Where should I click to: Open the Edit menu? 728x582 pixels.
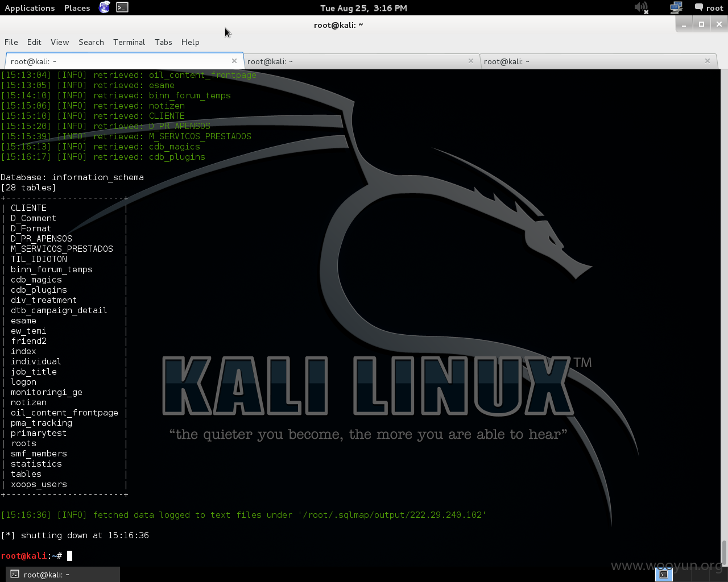coord(34,42)
